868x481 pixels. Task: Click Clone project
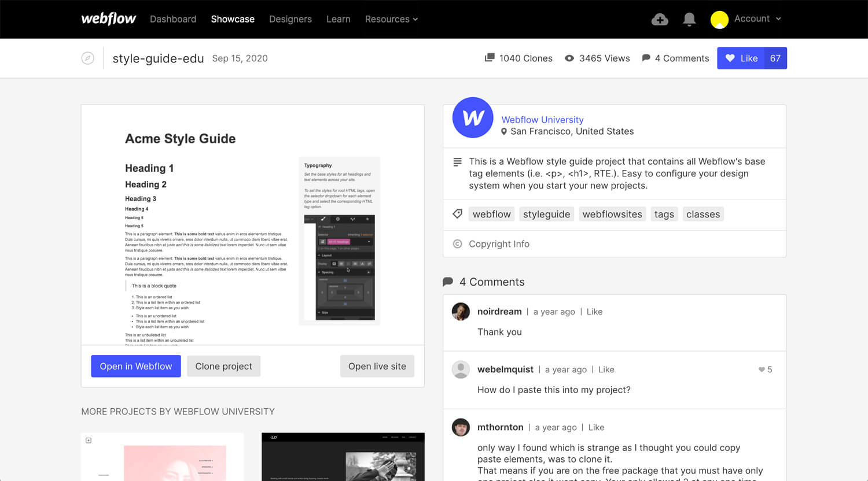(x=224, y=366)
